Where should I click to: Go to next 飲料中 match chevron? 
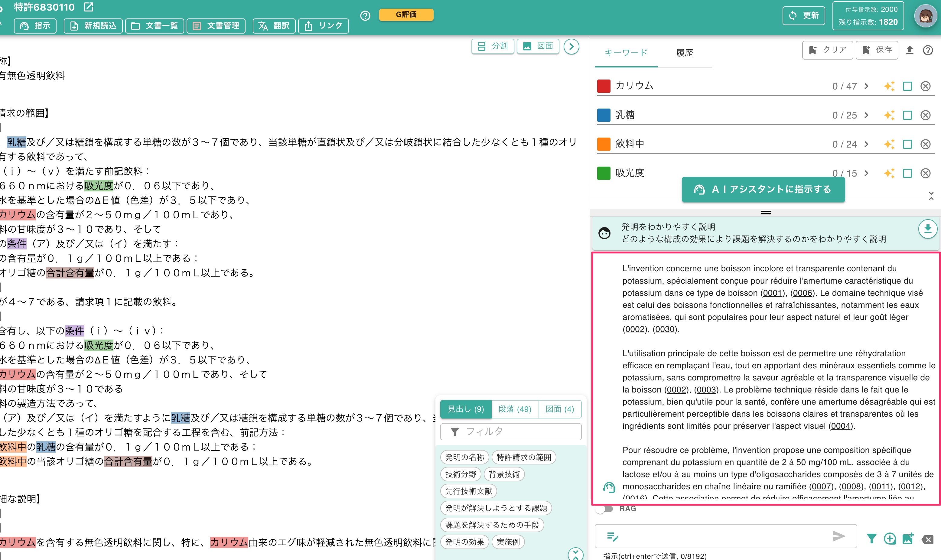867,144
